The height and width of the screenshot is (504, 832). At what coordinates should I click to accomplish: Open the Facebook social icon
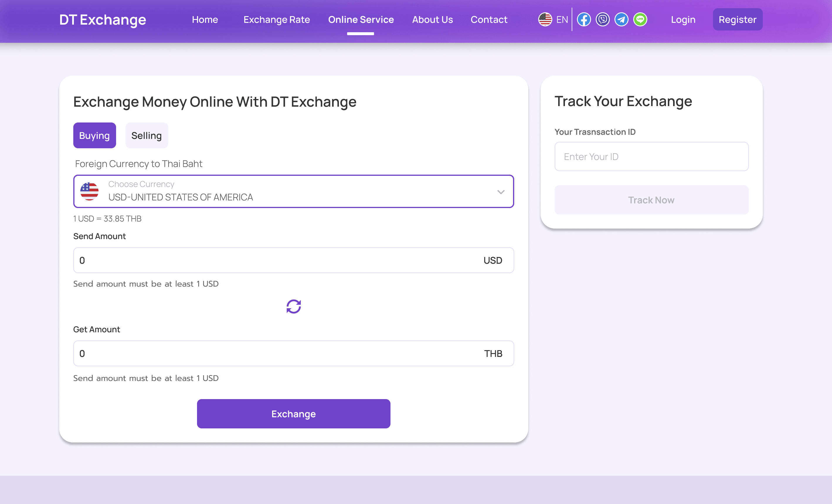tap(584, 20)
